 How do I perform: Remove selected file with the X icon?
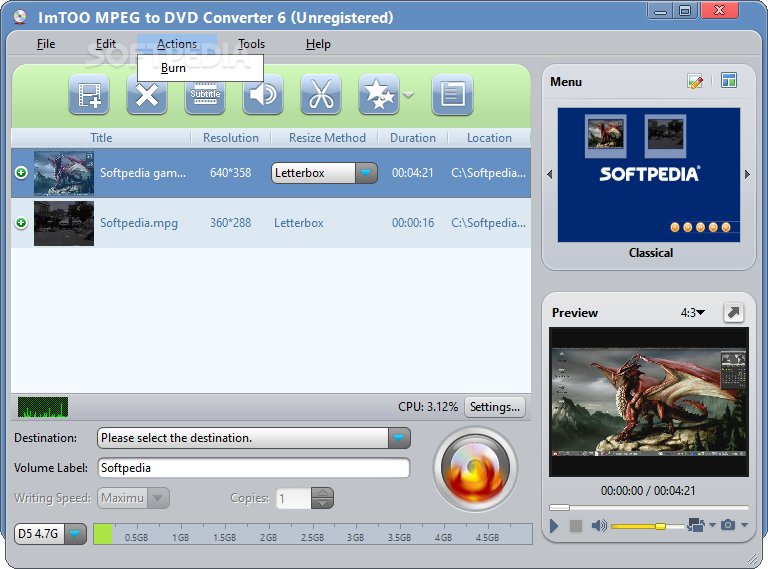[147, 95]
